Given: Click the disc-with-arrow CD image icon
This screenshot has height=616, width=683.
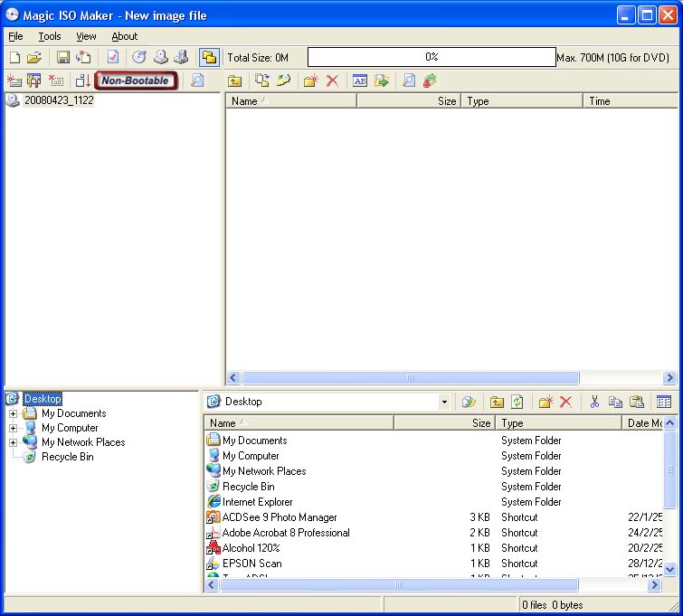Looking at the screenshot, I should coord(139,58).
